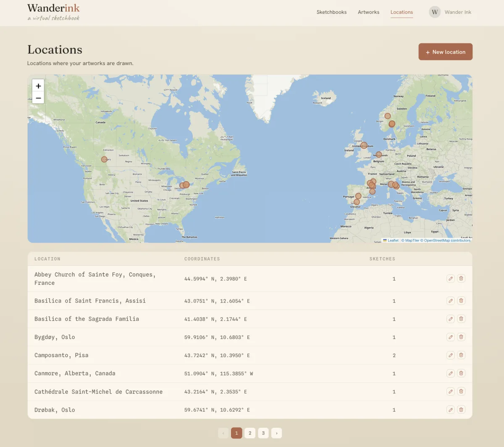Select coordinates 44.5994° N, 2.3980° E

215,279
